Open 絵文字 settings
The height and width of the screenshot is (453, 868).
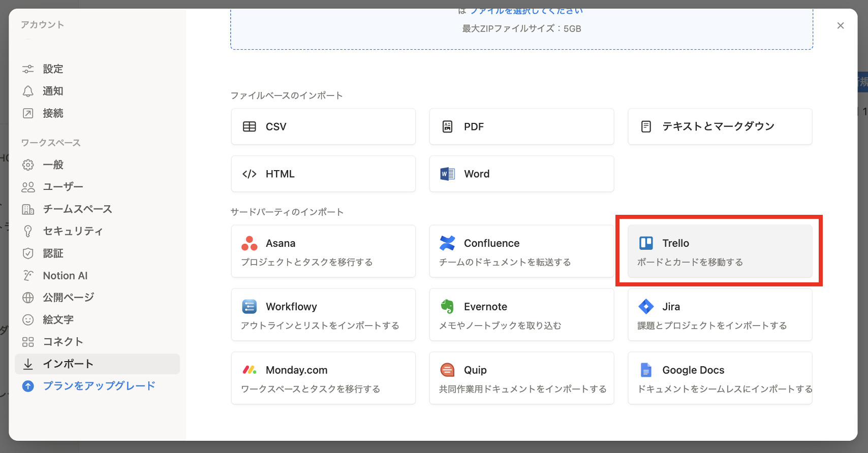[97, 320]
